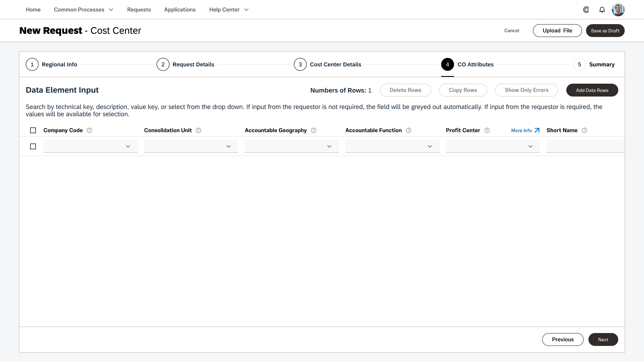
Task: Go to the Requests menu item
Action: click(x=139, y=10)
